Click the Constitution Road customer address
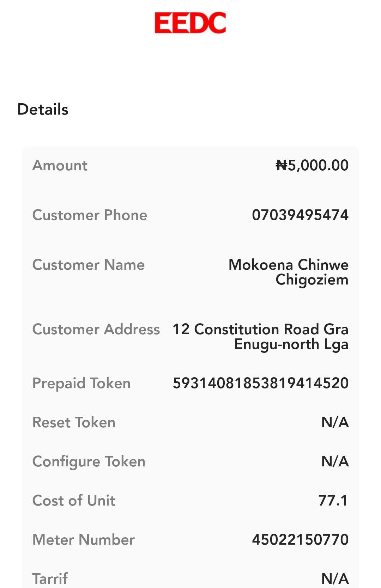This screenshot has height=588, width=381. 260,337
